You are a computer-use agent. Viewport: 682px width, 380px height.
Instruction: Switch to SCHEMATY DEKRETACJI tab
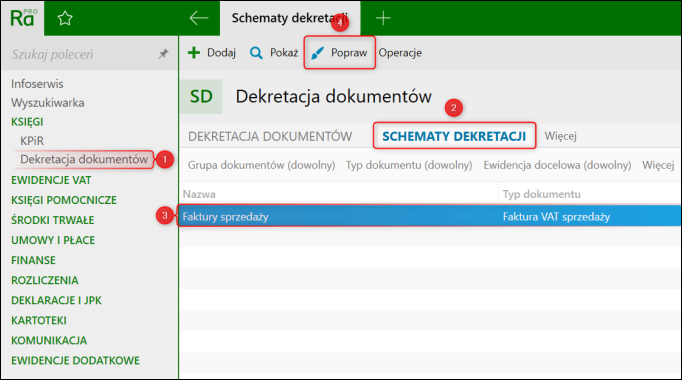454,136
